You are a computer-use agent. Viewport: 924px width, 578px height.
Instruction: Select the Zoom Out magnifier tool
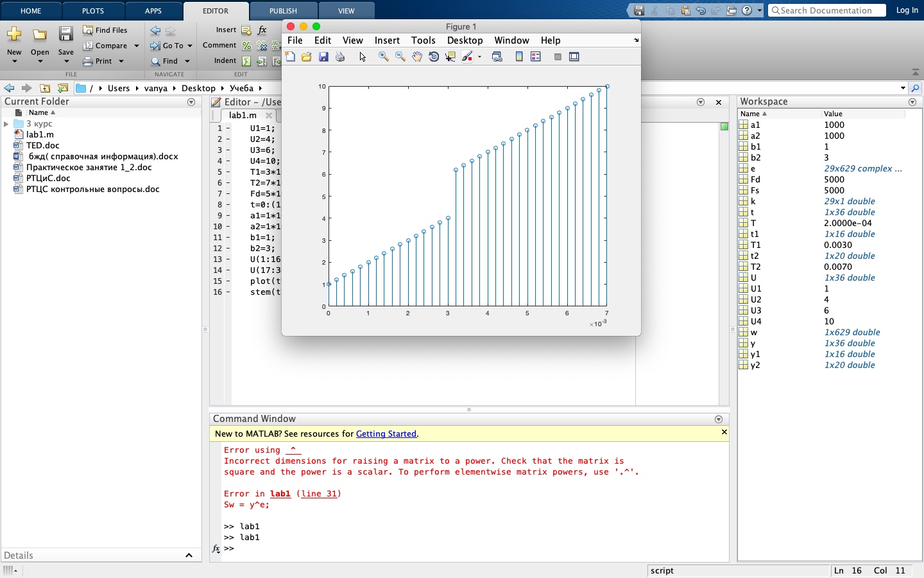coord(400,57)
